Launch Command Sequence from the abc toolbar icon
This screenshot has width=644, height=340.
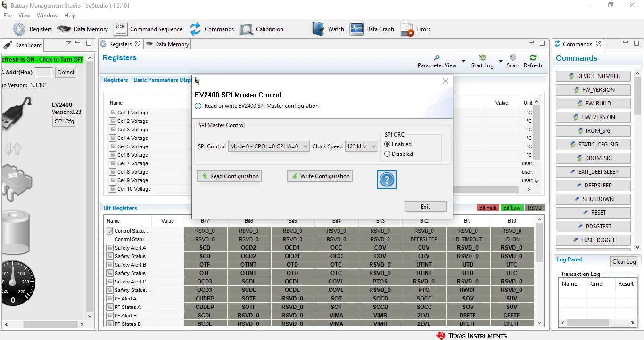[x=121, y=29]
